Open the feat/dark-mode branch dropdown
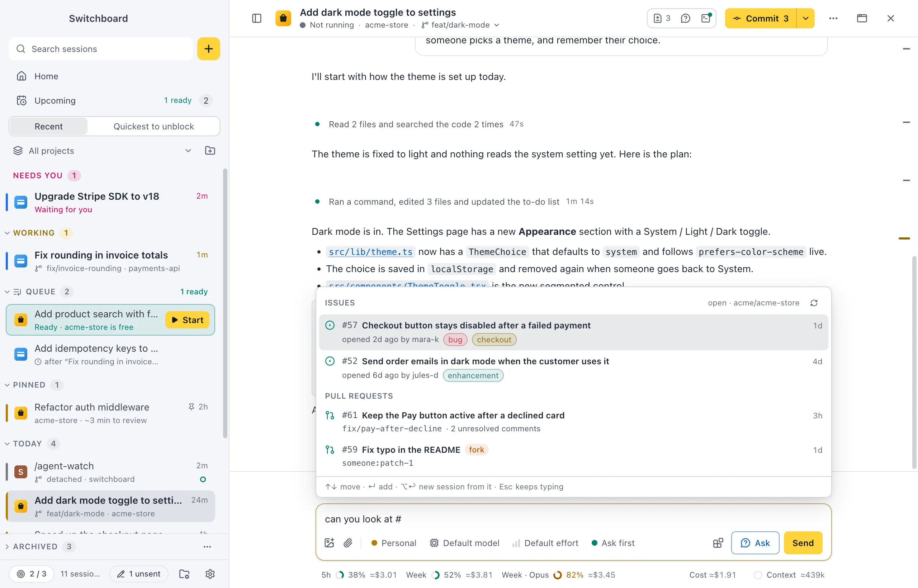918x588 pixels. [x=460, y=25]
